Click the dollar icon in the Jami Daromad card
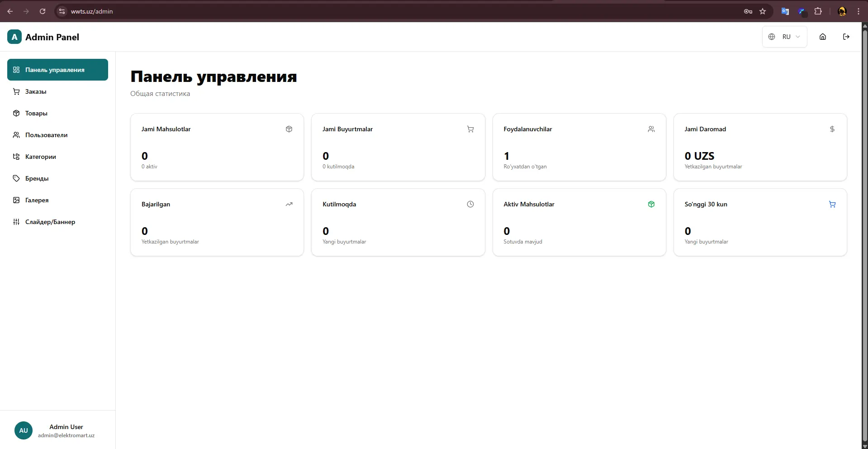This screenshot has width=868, height=449. pyautogui.click(x=832, y=129)
